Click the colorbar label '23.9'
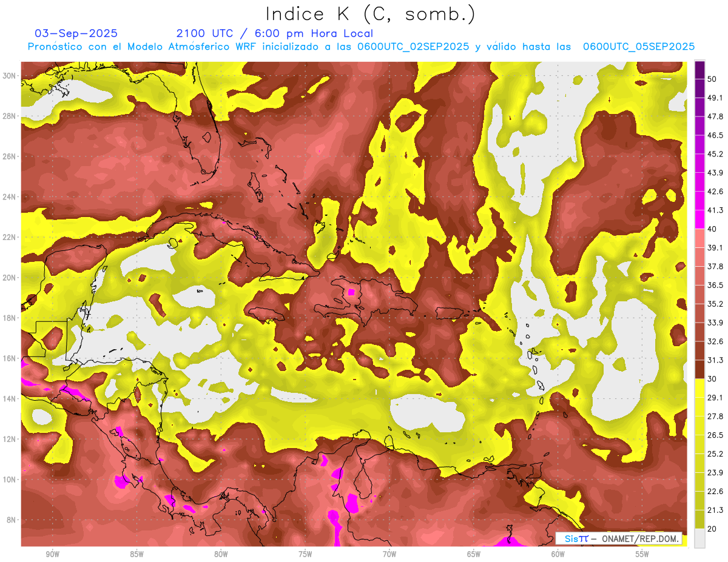Viewport: 728px width, 562px height. pos(715,473)
